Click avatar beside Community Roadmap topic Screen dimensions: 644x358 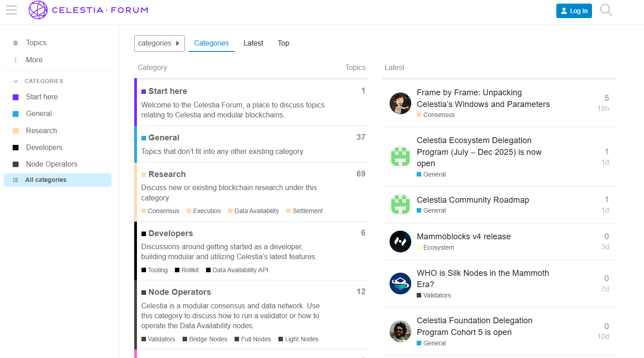400,205
